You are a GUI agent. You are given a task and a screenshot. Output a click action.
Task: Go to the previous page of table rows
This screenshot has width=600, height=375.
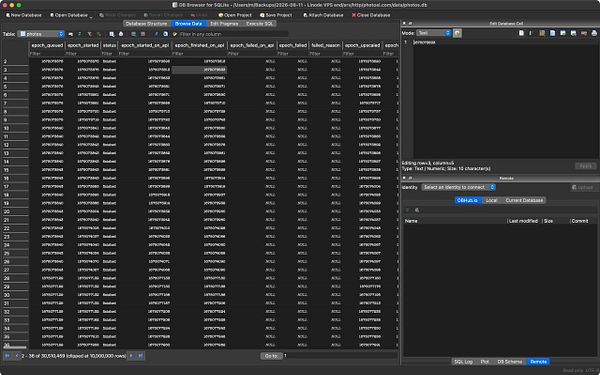tap(17, 356)
